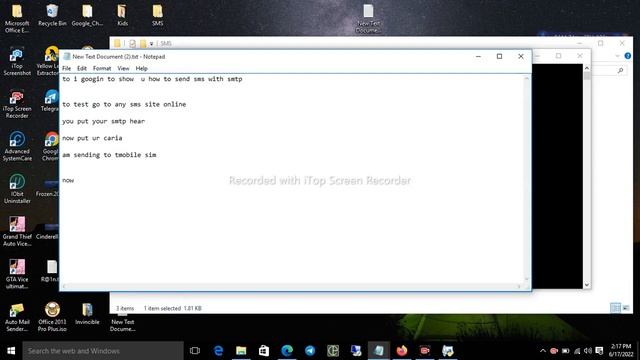The image size is (640, 360).
Task: Open quick access toolbar dropdown in Explorer
Action: pos(151,44)
